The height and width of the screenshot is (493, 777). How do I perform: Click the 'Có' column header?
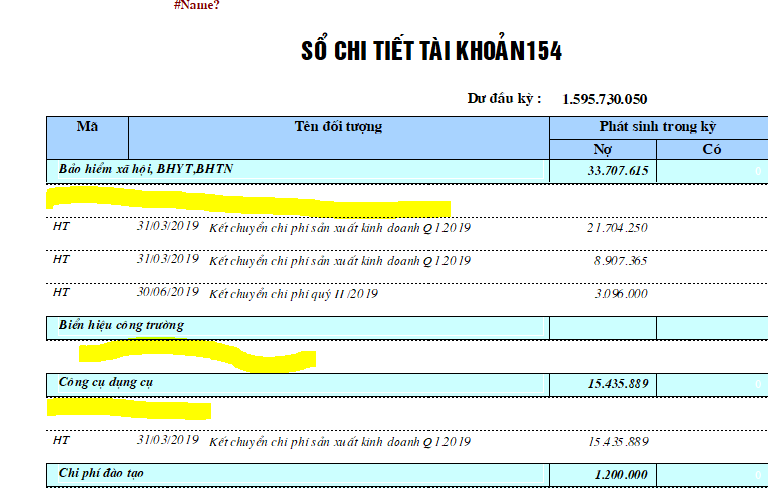712,149
